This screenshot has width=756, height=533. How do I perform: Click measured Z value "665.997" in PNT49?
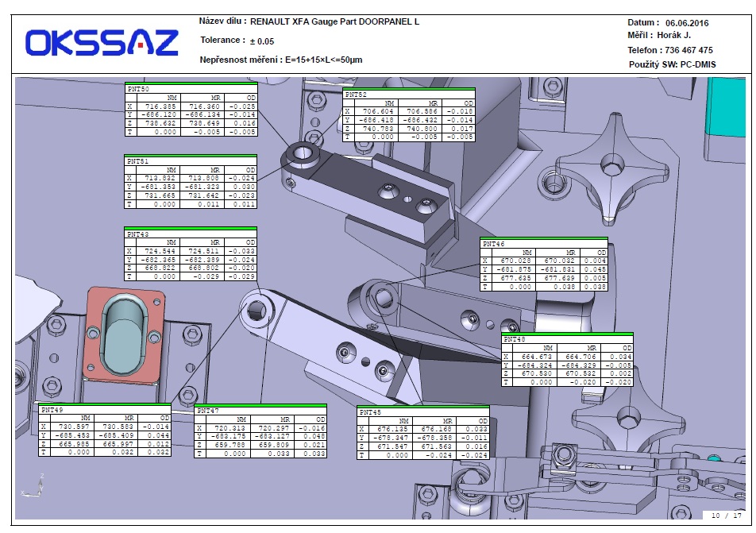(118, 444)
